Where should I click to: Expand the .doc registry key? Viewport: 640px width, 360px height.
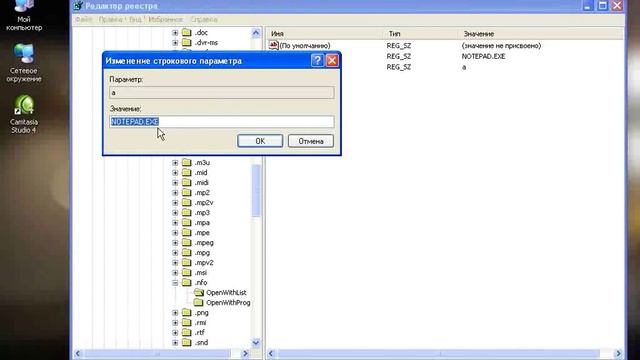click(x=175, y=33)
